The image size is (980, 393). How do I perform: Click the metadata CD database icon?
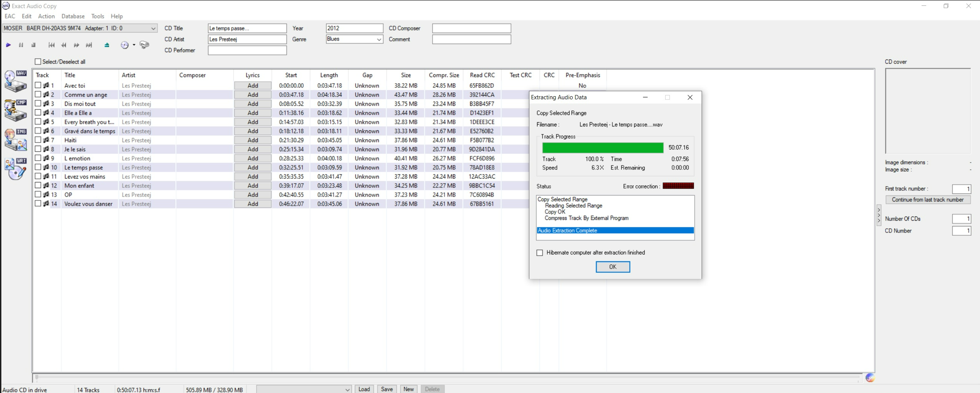(x=125, y=45)
